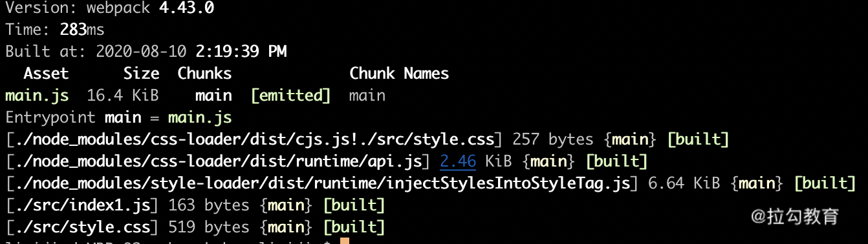Click the 16.4 KiB size value
This screenshot has height=244, width=868.
click(x=123, y=96)
